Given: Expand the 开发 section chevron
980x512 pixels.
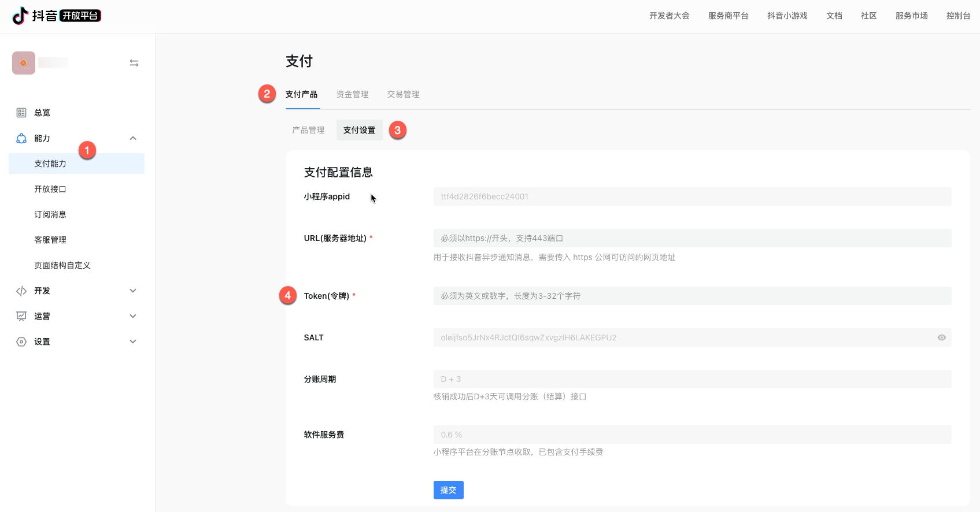Looking at the screenshot, I should click(x=133, y=291).
